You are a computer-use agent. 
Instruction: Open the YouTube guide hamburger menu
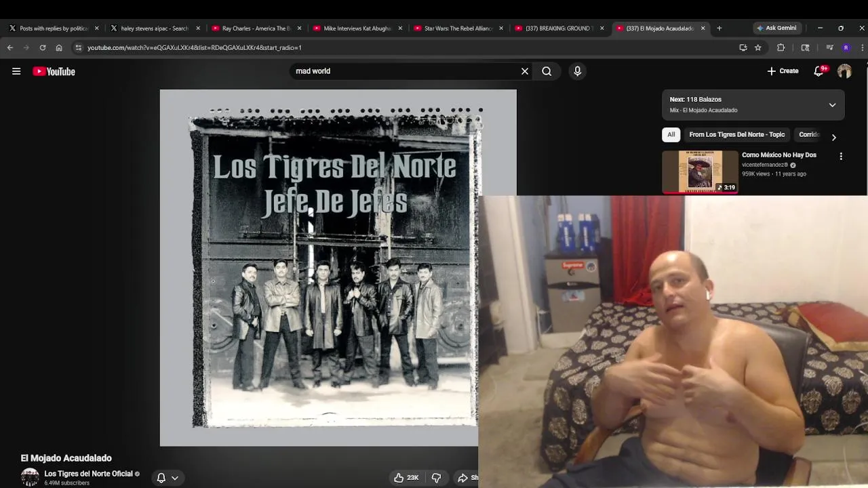pyautogui.click(x=16, y=71)
